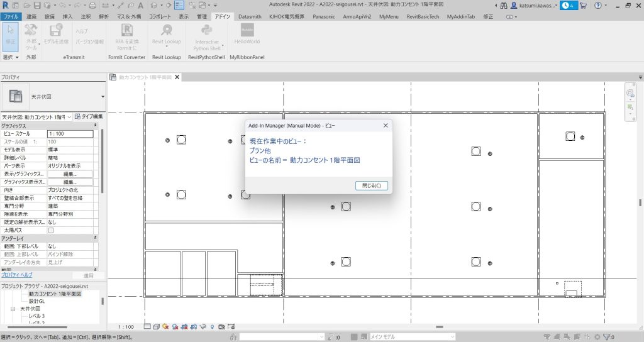Toggle the sun path checkbox
The image size is (644, 342).
pyautogui.click(x=51, y=231)
